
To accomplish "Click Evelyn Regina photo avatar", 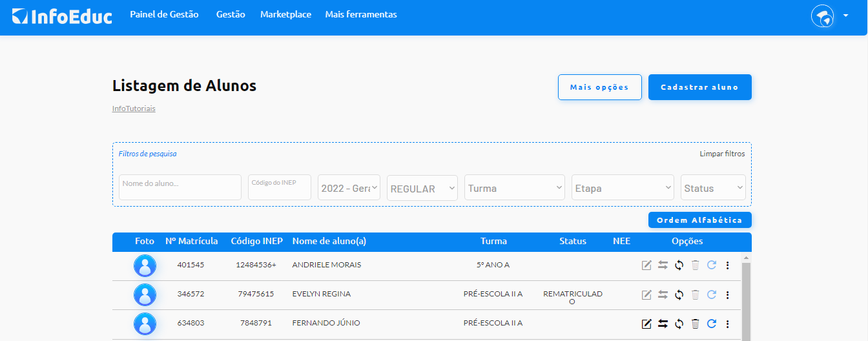I will [x=145, y=294].
